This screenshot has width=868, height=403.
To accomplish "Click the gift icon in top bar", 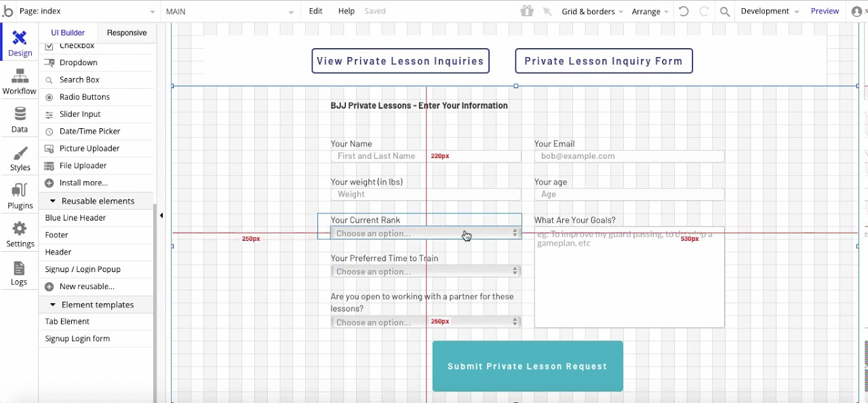I will point(527,11).
